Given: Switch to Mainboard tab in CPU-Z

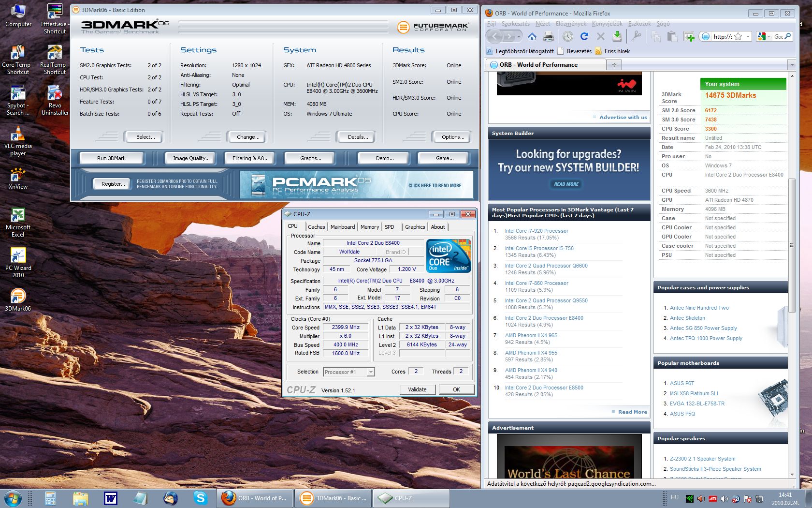Looking at the screenshot, I should (343, 227).
